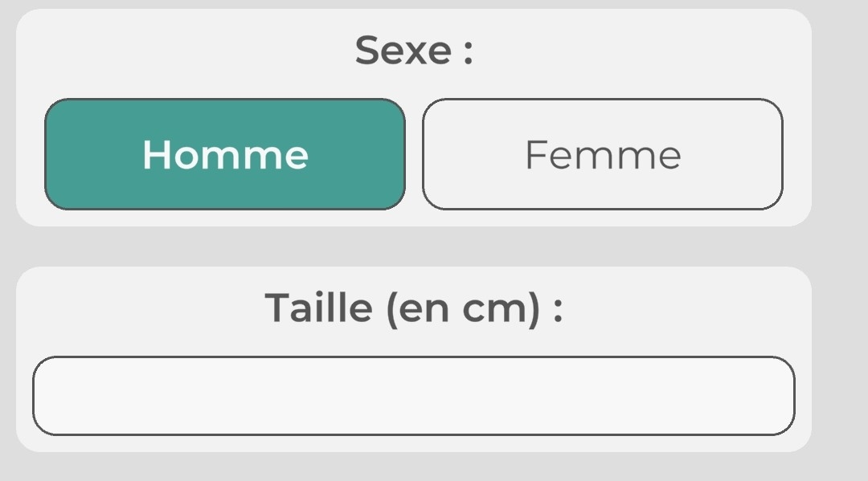
Task: Click the "Sexe :" heading label
Action: (x=413, y=50)
